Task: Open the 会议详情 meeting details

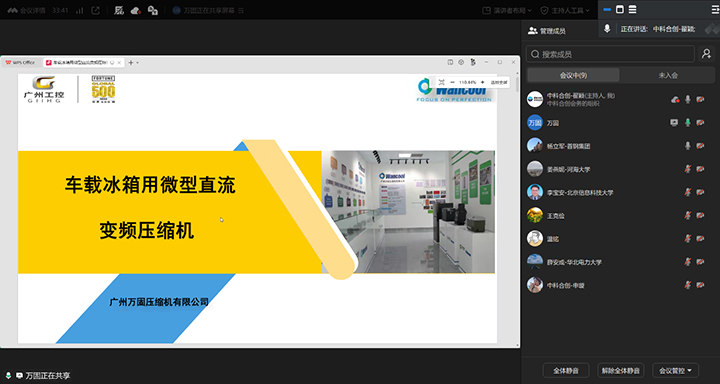Action: (26, 11)
